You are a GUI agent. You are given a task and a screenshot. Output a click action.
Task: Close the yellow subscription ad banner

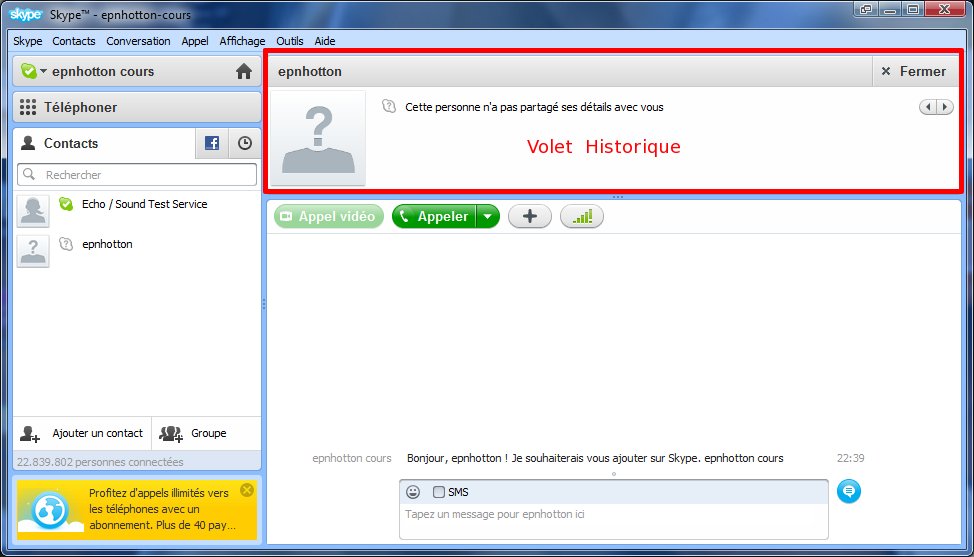(247, 490)
